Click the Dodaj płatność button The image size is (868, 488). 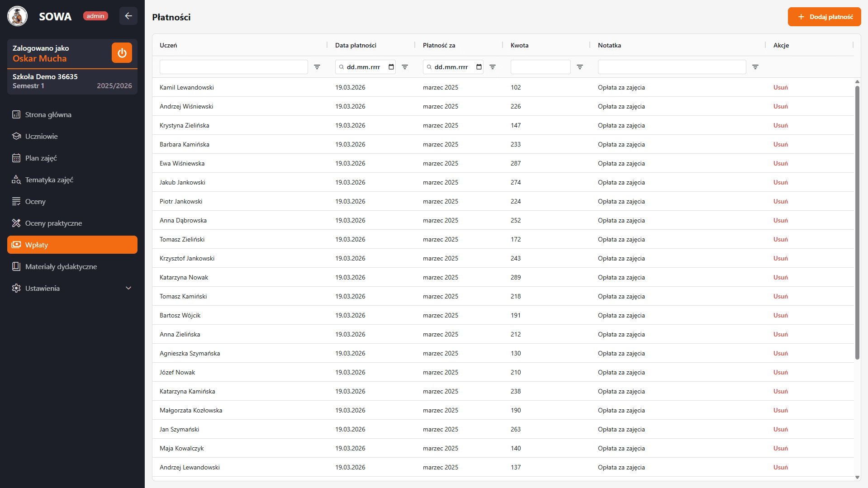click(824, 17)
